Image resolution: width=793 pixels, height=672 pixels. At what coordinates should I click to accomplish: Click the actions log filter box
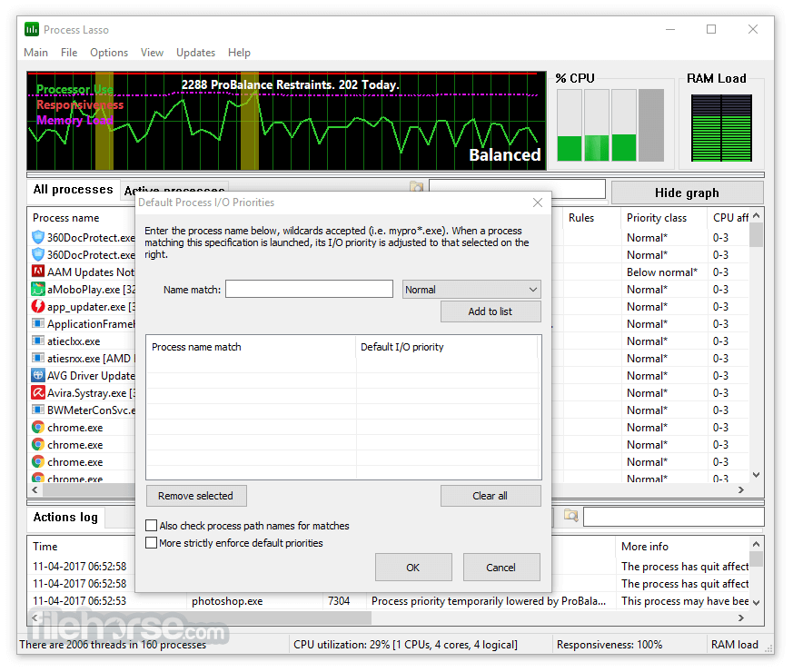pyautogui.click(x=673, y=517)
